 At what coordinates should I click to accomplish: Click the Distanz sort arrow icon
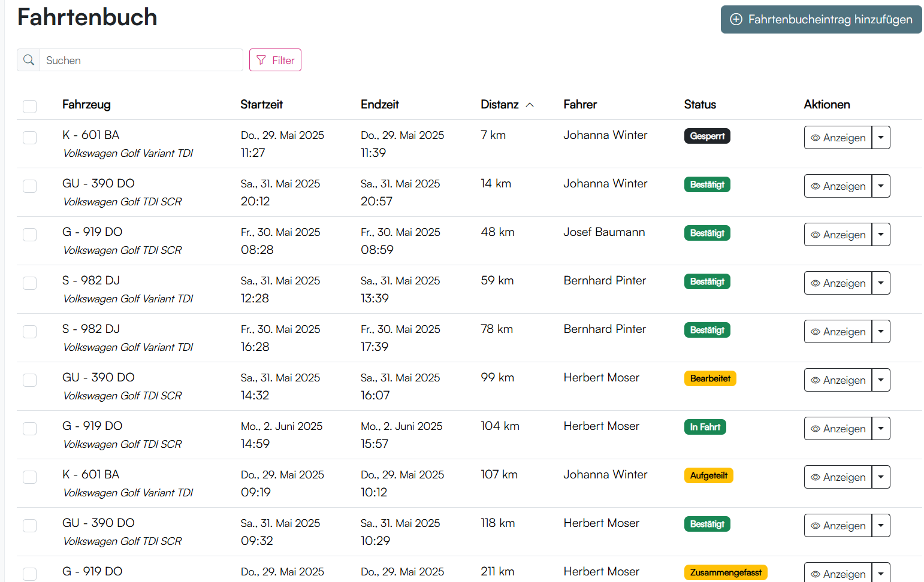(530, 105)
